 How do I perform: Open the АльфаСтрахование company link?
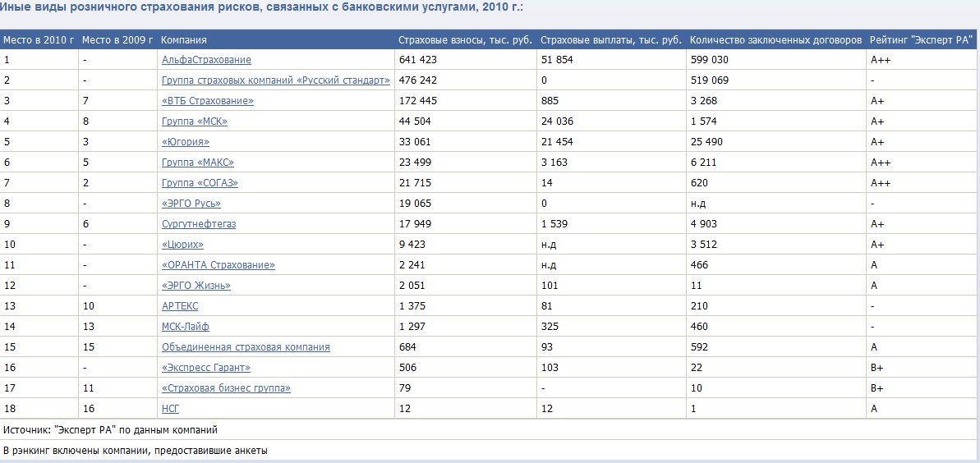[x=206, y=60]
